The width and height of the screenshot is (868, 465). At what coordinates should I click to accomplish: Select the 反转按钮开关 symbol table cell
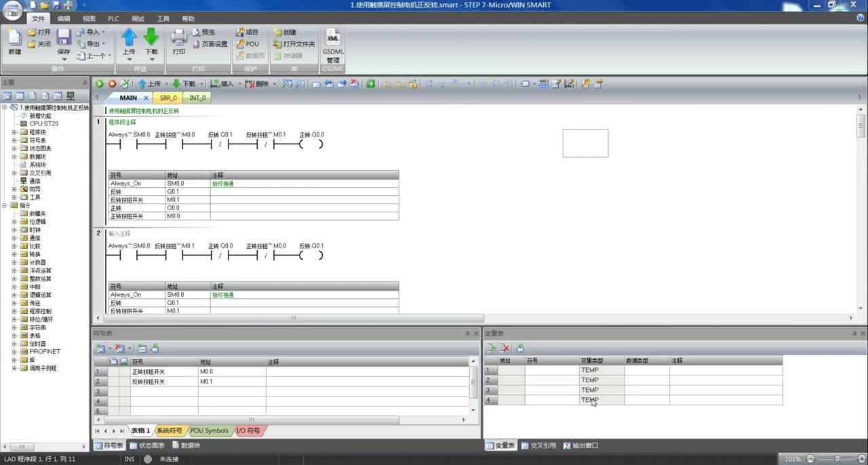point(164,382)
